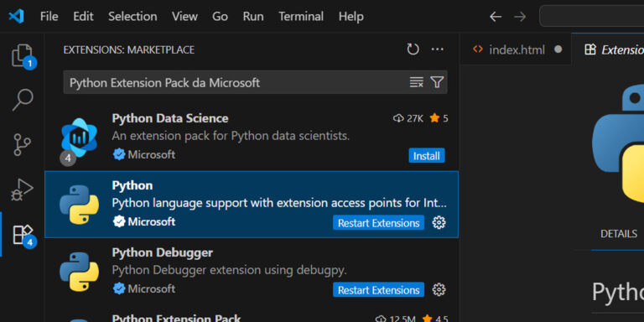The height and width of the screenshot is (322, 644).
Task: Open the Run menu
Action: point(253,17)
